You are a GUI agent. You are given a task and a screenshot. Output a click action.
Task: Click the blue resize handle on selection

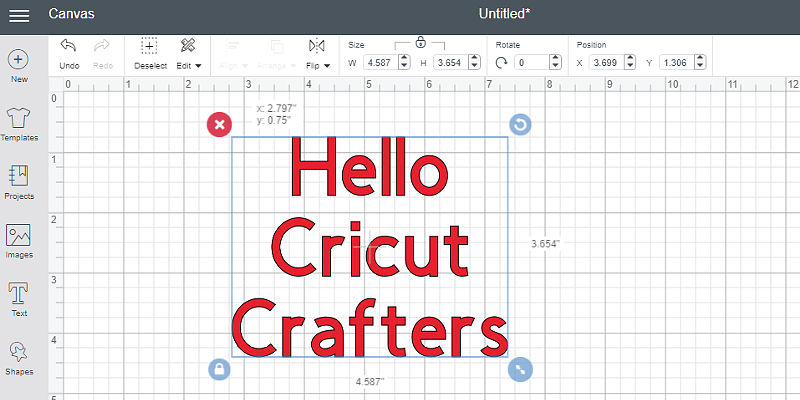(520, 369)
